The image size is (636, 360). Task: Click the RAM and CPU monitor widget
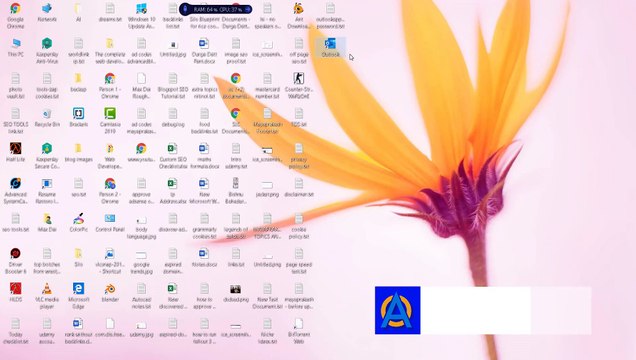pos(215,9)
